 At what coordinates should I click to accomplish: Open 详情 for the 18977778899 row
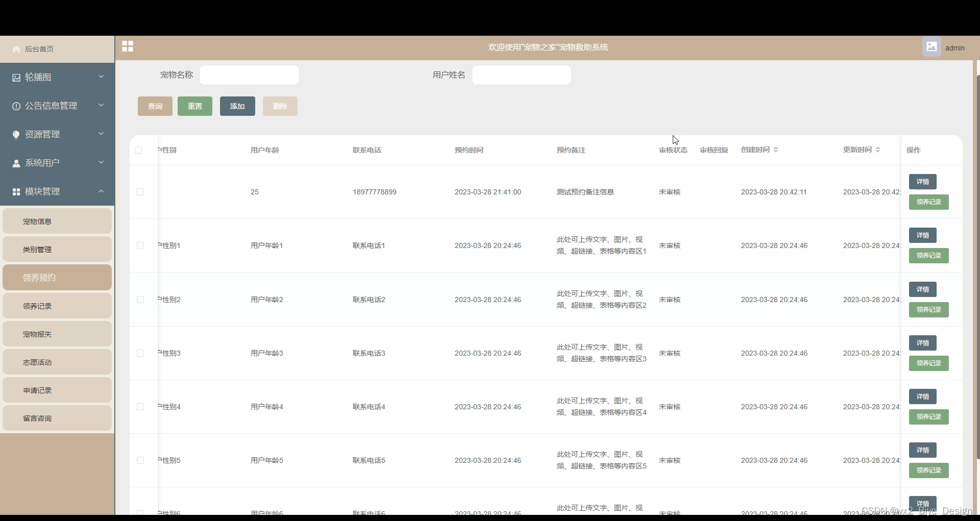coord(923,182)
